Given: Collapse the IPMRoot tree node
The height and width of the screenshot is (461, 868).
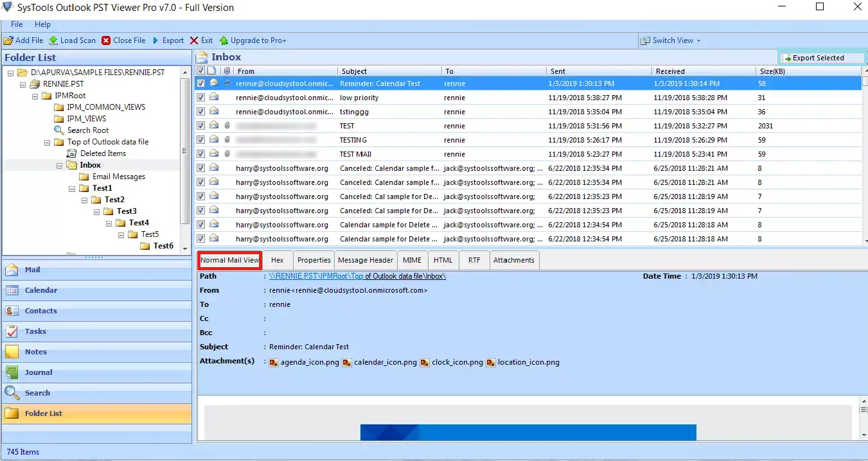Looking at the screenshot, I should (35, 96).
